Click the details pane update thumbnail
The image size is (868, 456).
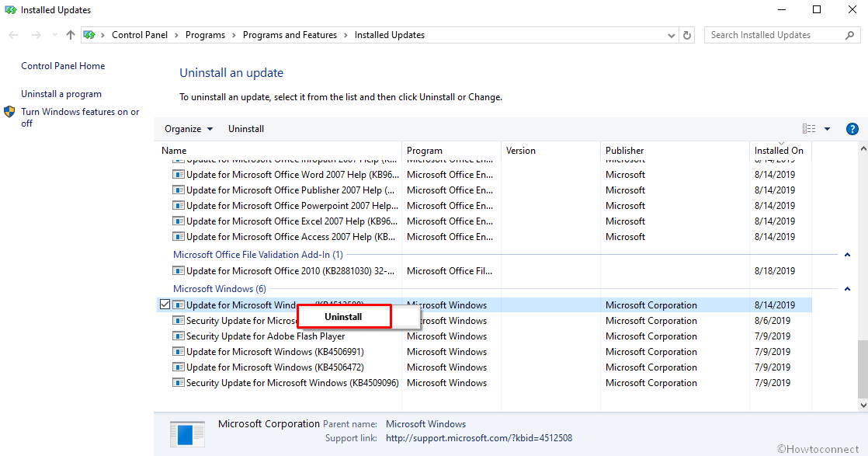187,434
